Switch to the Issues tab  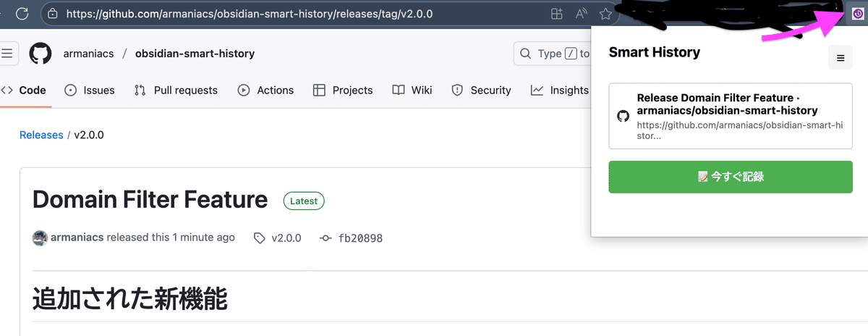pyautogui.click(x=90, y=91)
